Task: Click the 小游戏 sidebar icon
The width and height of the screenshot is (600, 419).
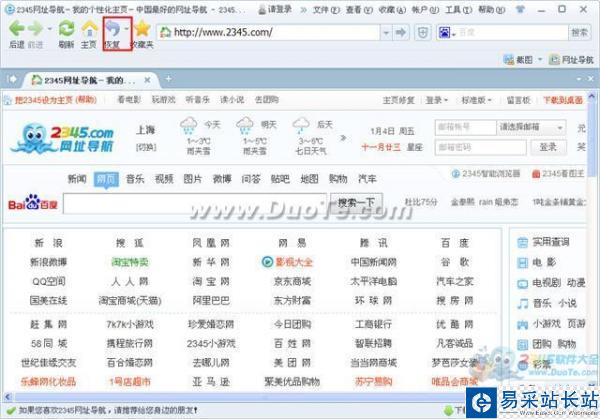Action: pyautogui.click(x=522, y=324)
